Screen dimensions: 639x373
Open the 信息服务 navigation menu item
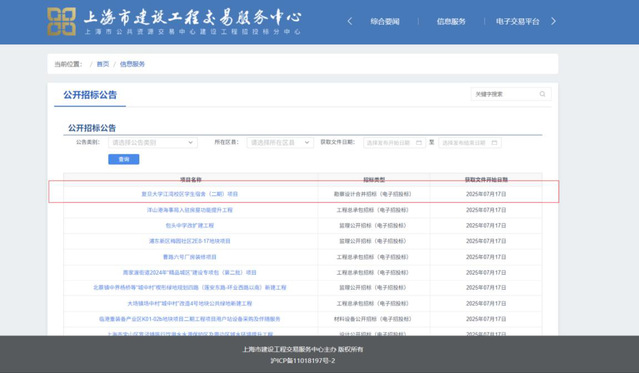tap(451, 22)
